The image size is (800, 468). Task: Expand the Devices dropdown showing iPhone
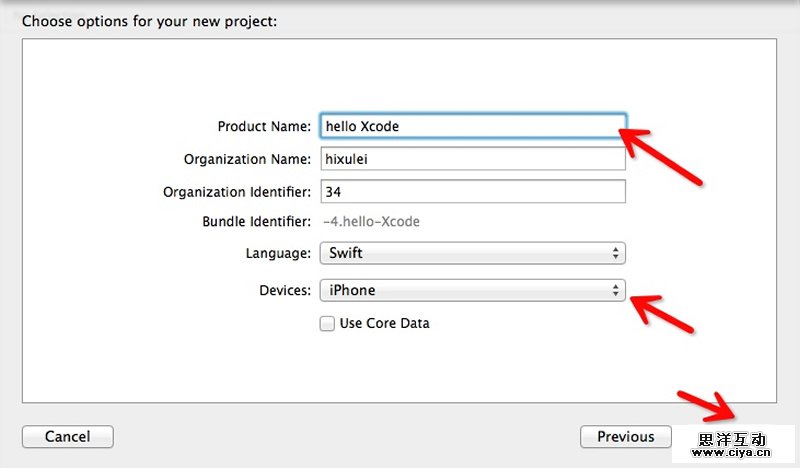pyautogui.click(x=472, y=291)
